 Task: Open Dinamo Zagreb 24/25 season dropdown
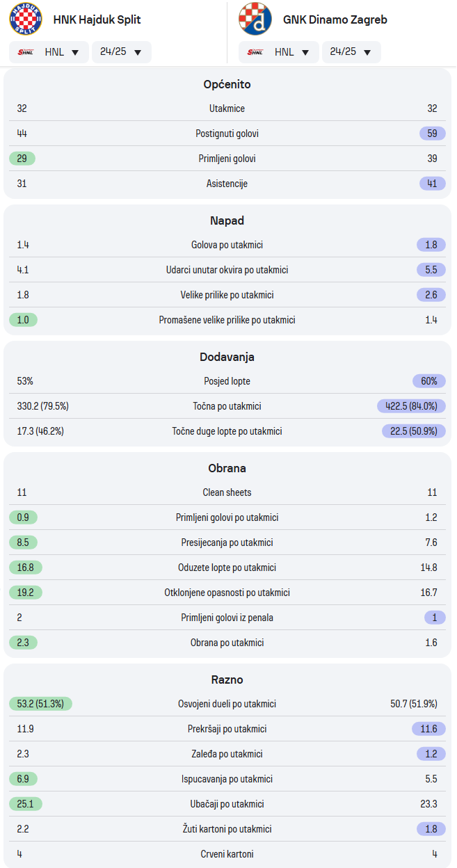pyautogui.click(x=351, y=52)
